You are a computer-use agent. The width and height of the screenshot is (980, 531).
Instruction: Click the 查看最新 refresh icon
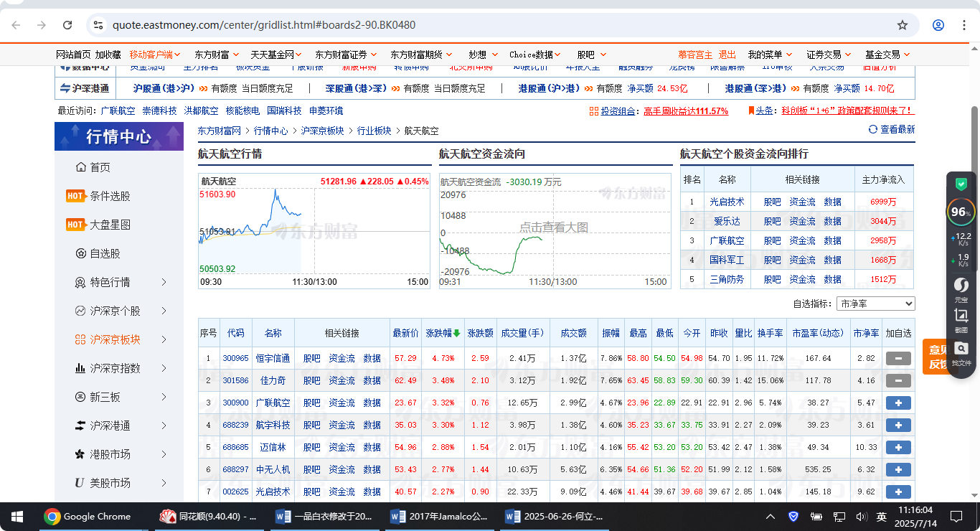873,129
